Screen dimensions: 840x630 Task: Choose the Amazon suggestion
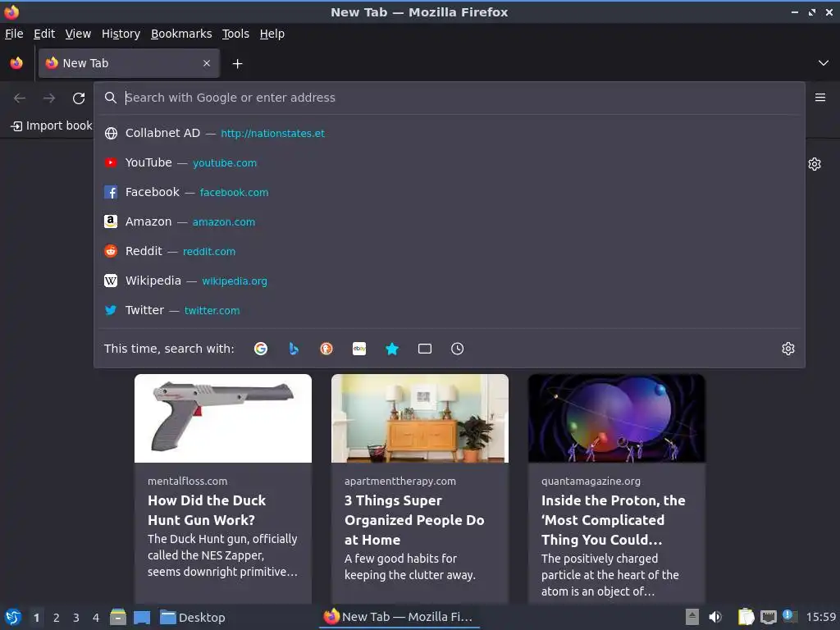450,221
